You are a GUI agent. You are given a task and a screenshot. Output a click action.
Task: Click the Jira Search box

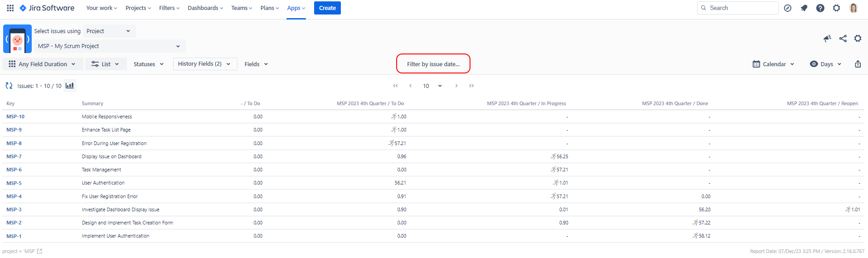737,8
